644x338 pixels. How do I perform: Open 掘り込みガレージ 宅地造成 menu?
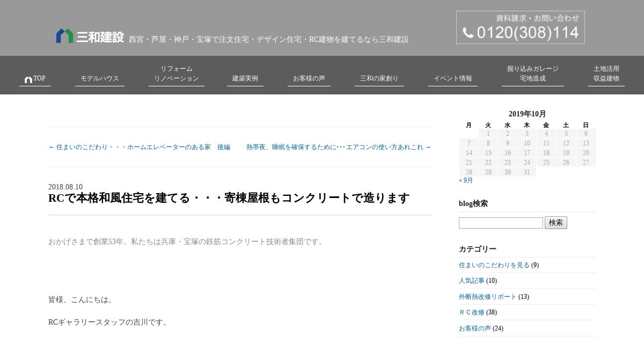tap(533, 74)
